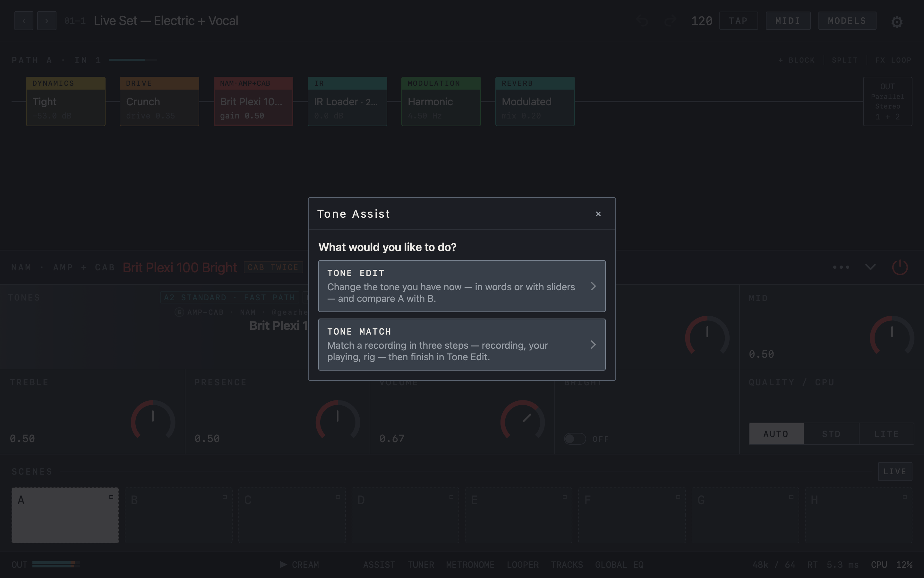
Task: Go to next preset arrow
Action: (47, 21)
